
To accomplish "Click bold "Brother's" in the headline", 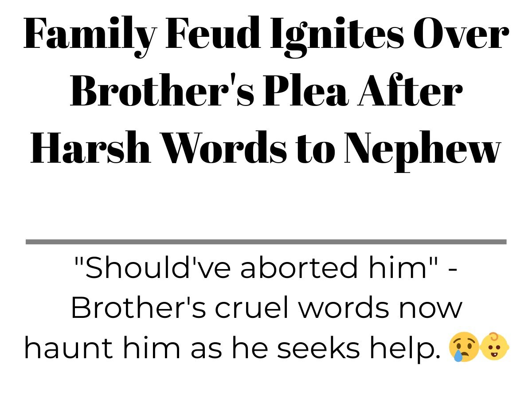I will (x=162, y=91).
